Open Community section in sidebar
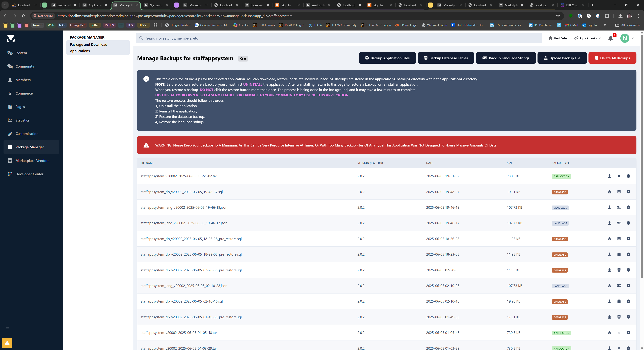 [31, 66]
